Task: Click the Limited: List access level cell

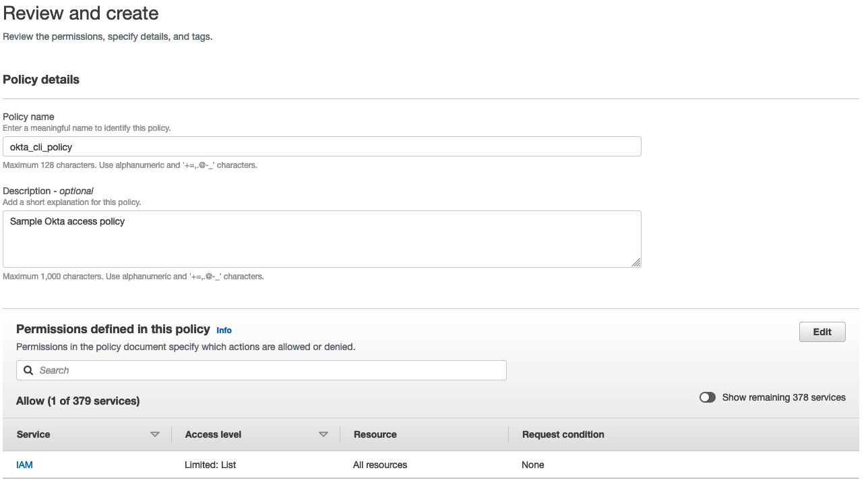Action: [x=210, y=465]
